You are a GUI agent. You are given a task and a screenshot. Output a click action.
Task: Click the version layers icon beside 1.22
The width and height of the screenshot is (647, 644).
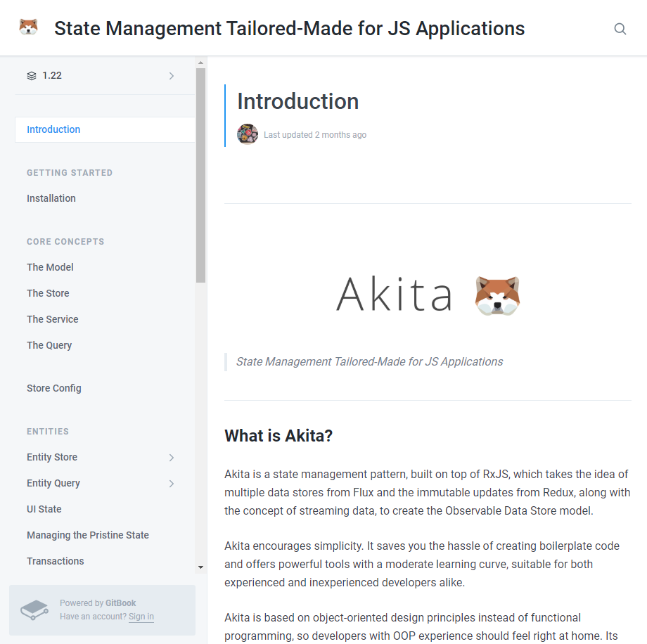pos(32,76)
